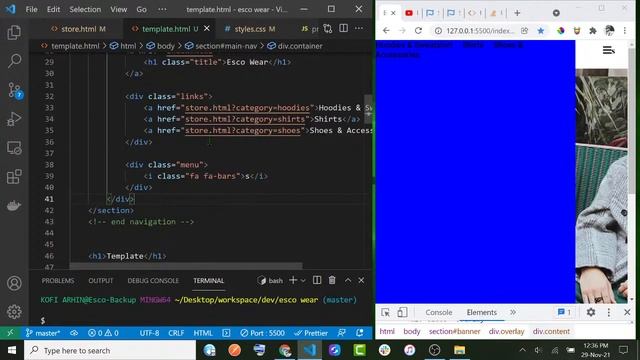Open the Docker view
Screen dimensions: 640x360
coord(14,205)
